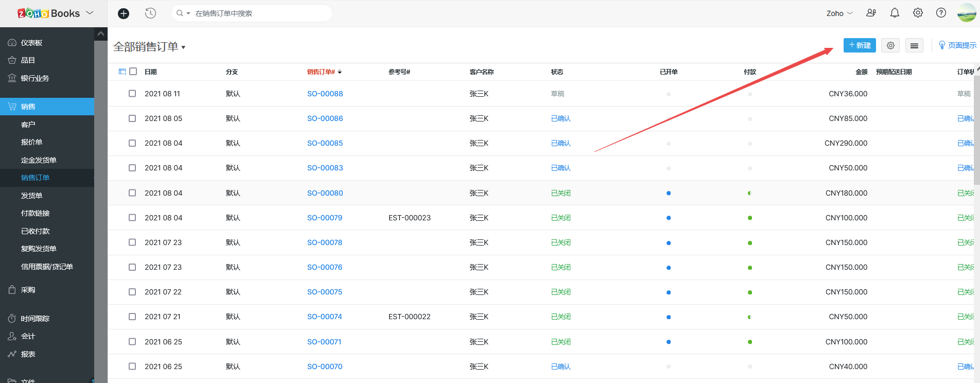The width and height of the screenshot is (980, 383).
Task: Expand the search scope dropdown arrow
Action: pos(188,13)
